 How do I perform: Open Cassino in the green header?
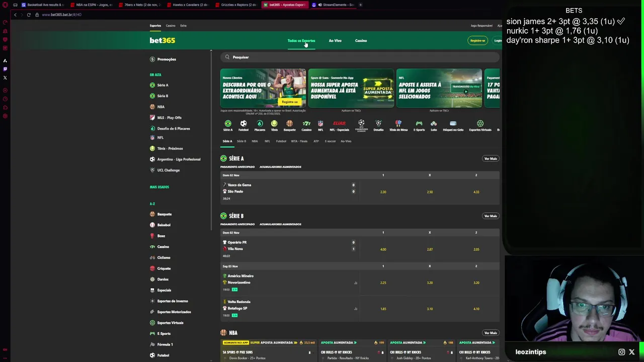361,41
